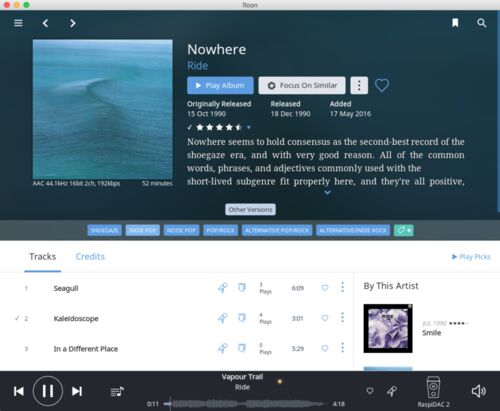Select the Shoegaze genre tag
500x411 pixels.
(104, 230)
